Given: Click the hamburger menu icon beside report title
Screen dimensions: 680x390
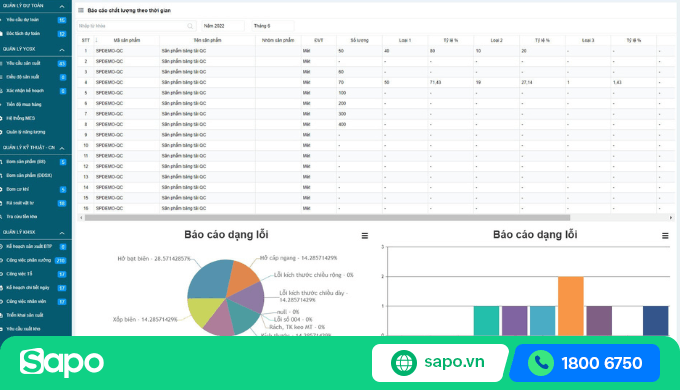Looking at the screenshot, I should coord(81,10).
